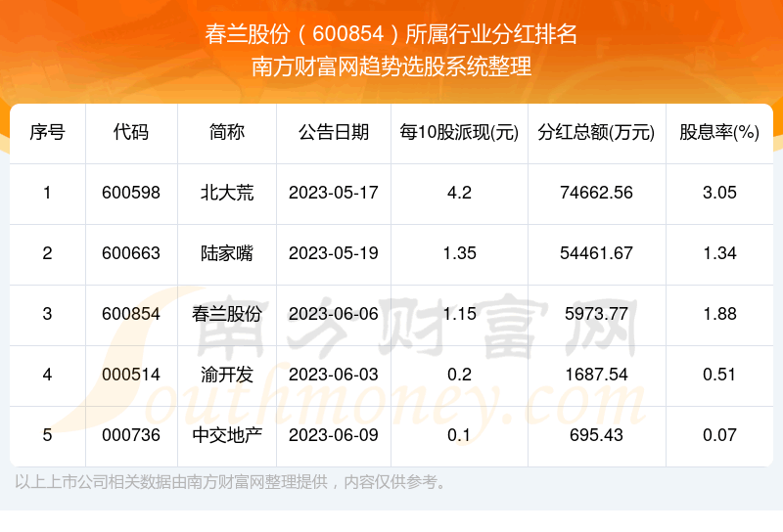Select the 股息率(%) column header
783x532 pixels.
coord(719,132)
